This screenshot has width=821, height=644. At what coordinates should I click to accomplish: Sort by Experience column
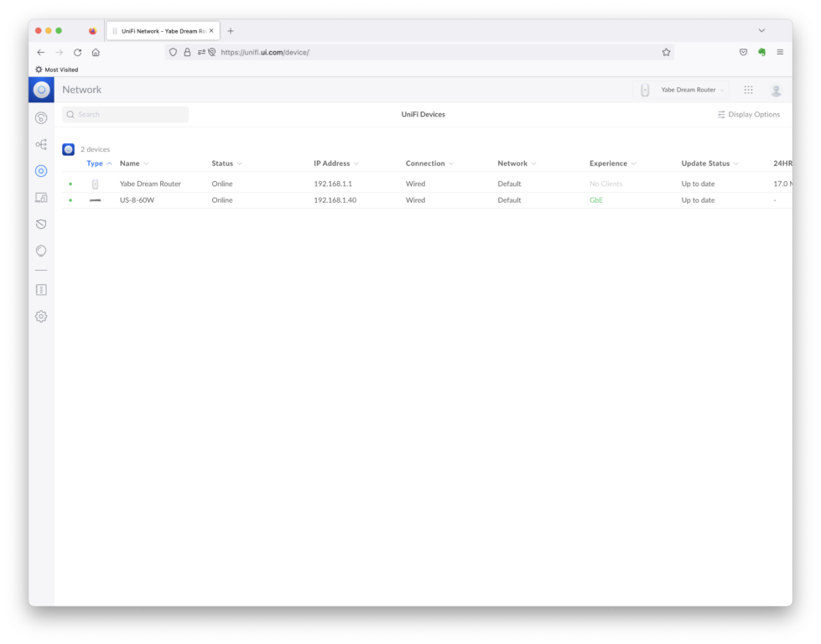tap(613, 164)
